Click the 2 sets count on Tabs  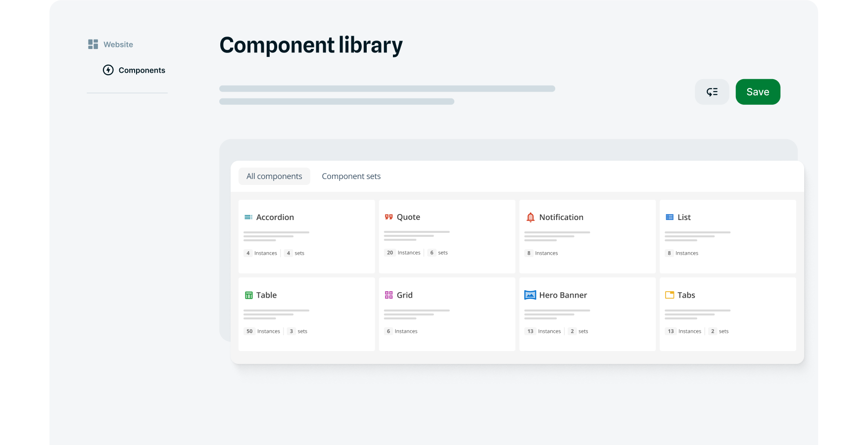click(x=719, y=331)
